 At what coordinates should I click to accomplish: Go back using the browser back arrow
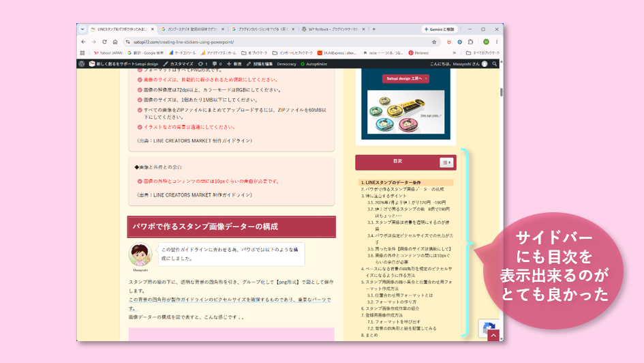click(83, 42)
